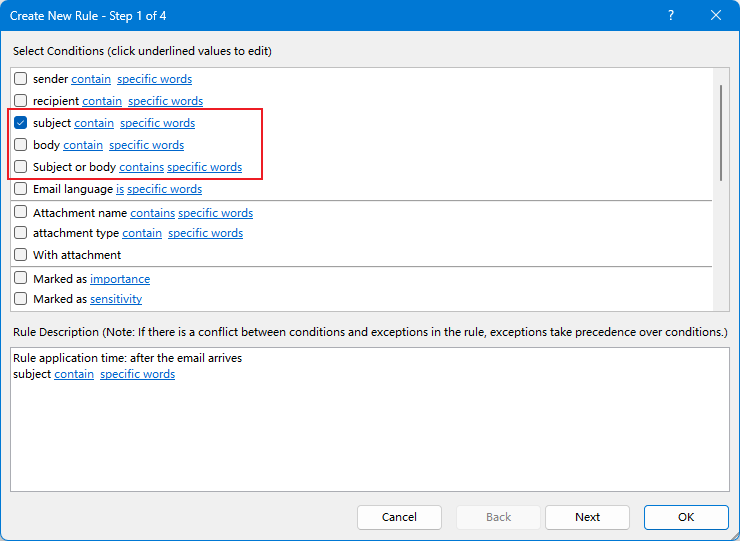Image resolution: width=740 pixels, height=541 pixels.
Task: Edit 'specific words' in subject condition row
Action: 158,123
